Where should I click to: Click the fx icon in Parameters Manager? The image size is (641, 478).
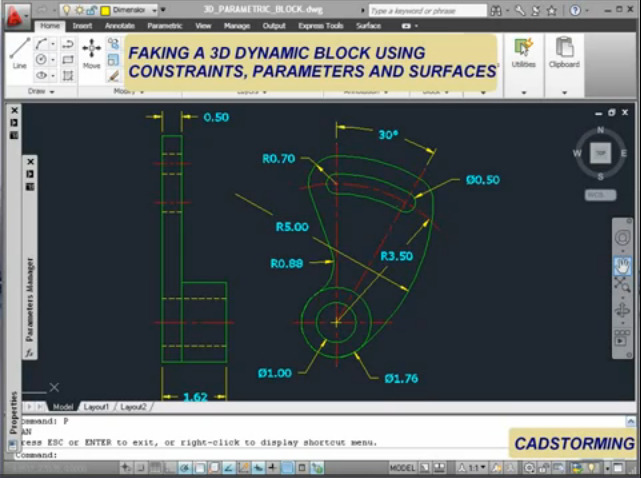click(x=29, y=352)
